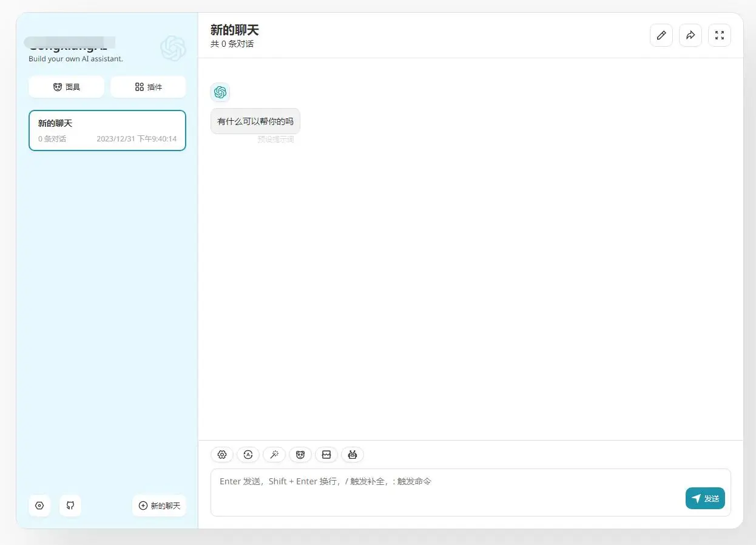Click the share conversation arrow icon
The height and width of the screenshot is (545, 756).
(x=690, y=35)
